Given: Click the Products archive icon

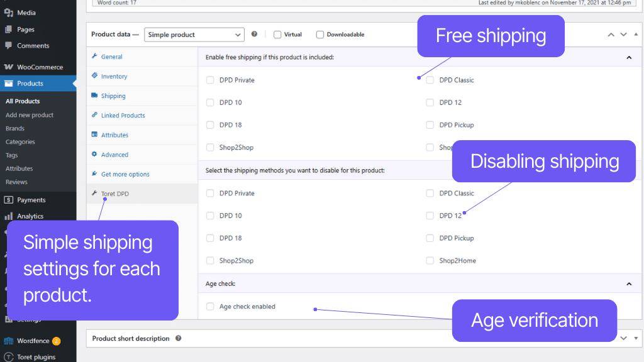Looking at the screenshot, I should click(x=9, y=84).
